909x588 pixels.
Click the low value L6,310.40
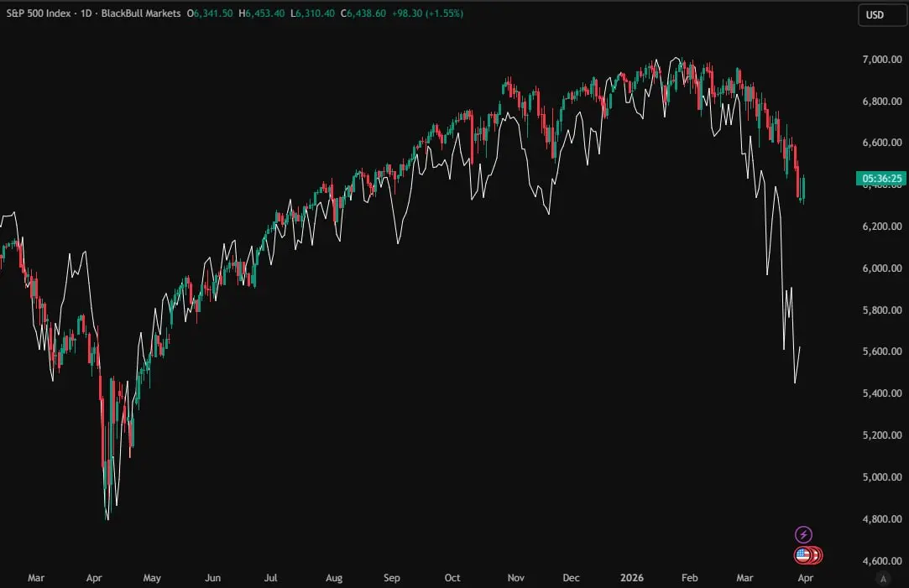click(x=312, y=13)
